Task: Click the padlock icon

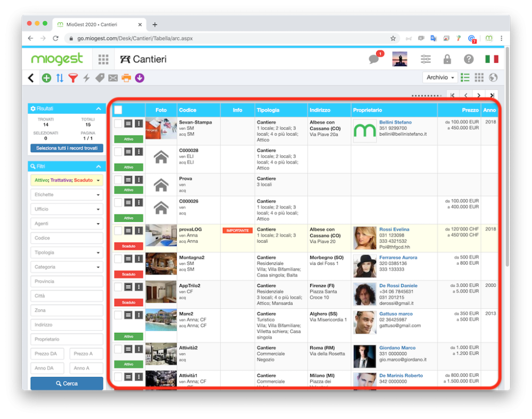Action: tap(447, 60)
